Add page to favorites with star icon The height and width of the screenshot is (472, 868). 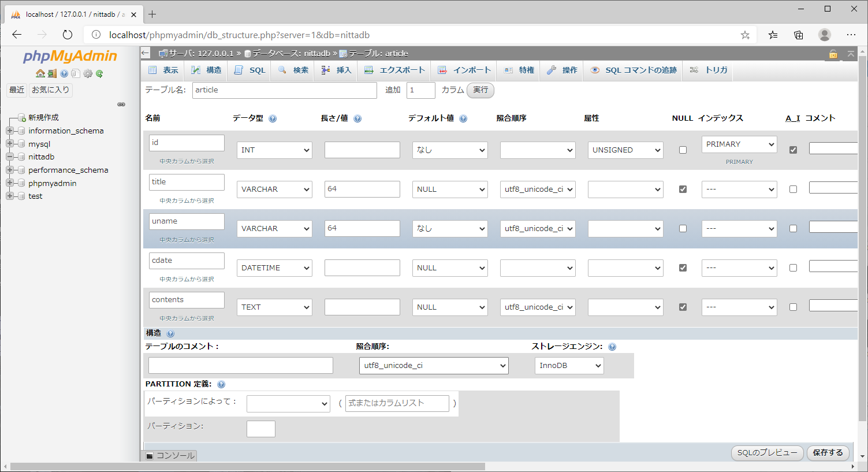(x=745, y=35)
